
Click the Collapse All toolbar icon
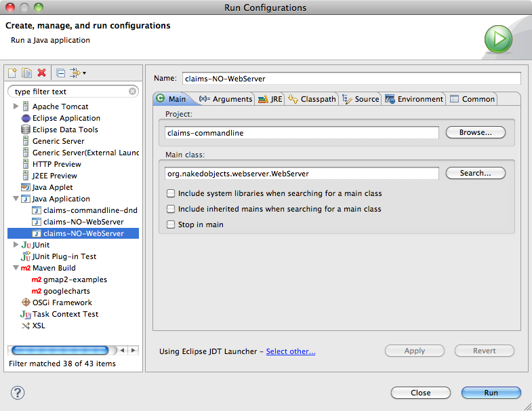60,73
